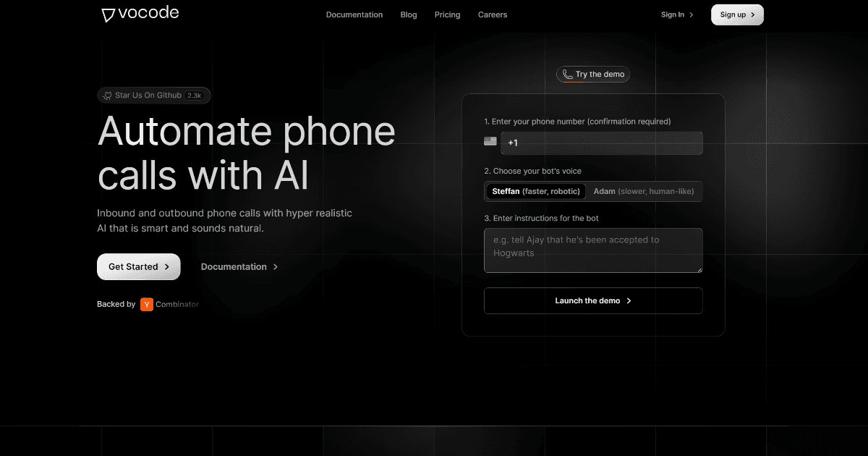Open the Blog page from the navigation
Viewport: 868px width, 456px height.
(408, 14)
